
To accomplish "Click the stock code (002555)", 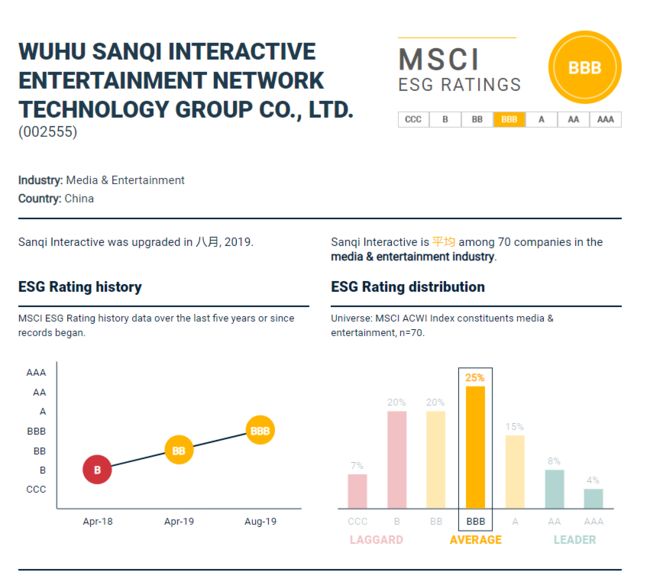I will tap(48, 132).
